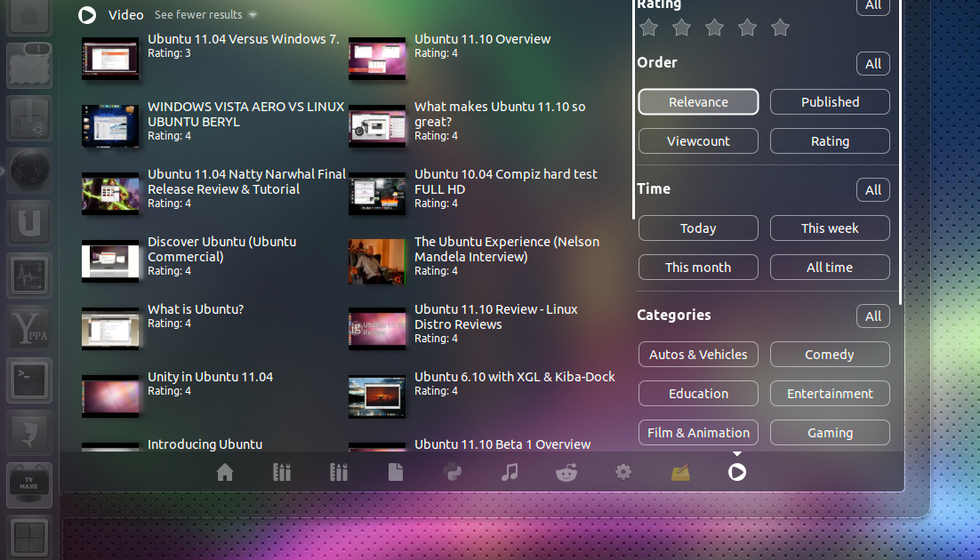Select Viewcount ordering
The image size is (980, 560).
(698, 140)
